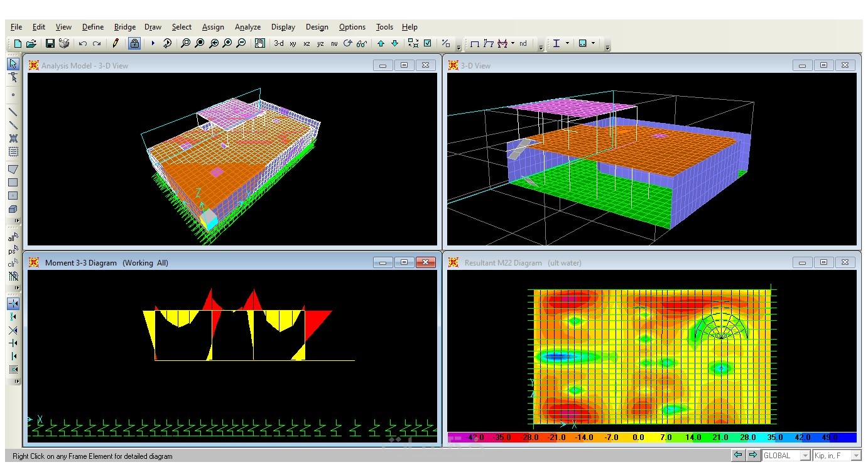Click the Show Undeformed Shape frame icon
The height and width of the screenshot is (467, 868).
pyautogui.click(x=475, y=43)
